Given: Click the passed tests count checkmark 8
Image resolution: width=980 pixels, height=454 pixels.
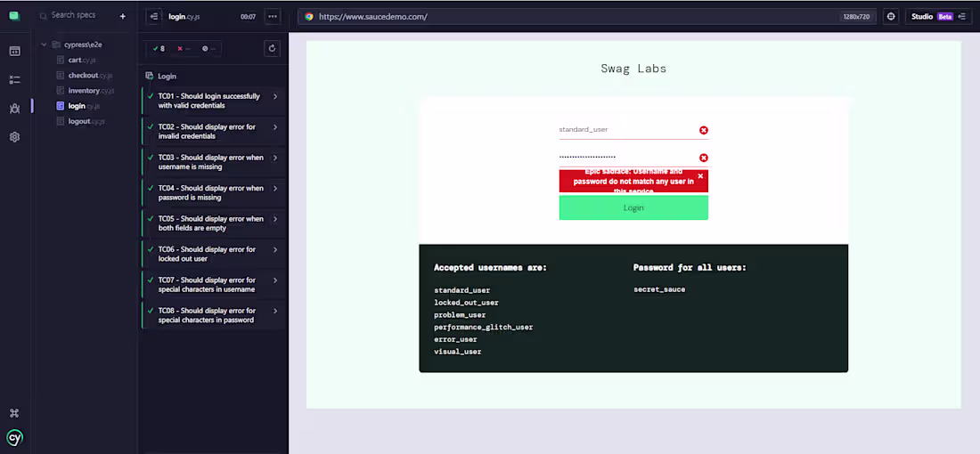Looking at the screenshot, I should click(159, 49).
